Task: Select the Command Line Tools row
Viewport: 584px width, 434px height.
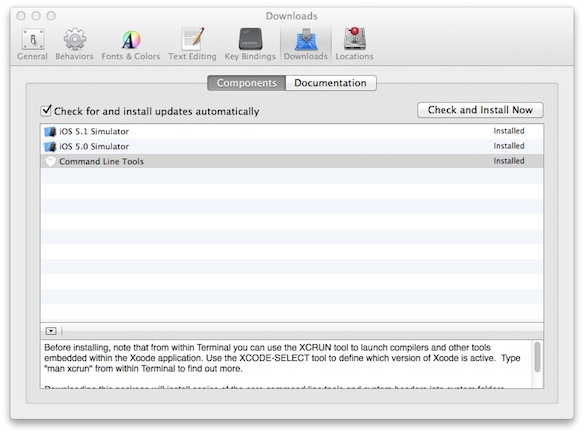Action: (292, 161)
